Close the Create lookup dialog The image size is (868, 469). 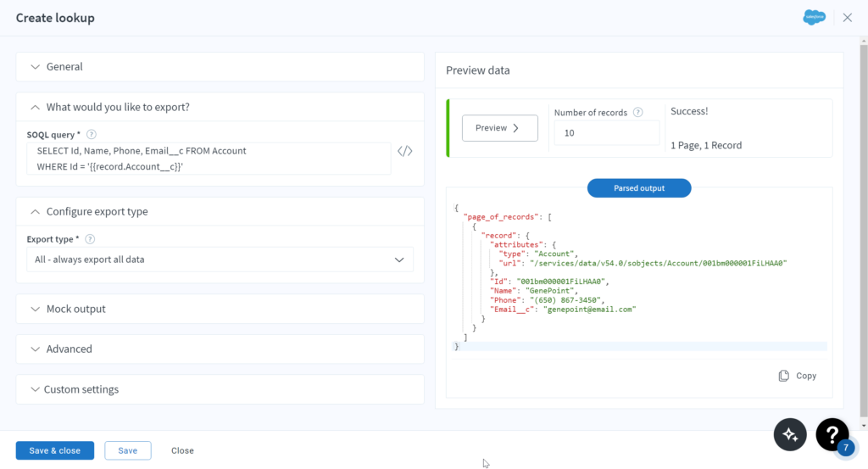[847, 18]
